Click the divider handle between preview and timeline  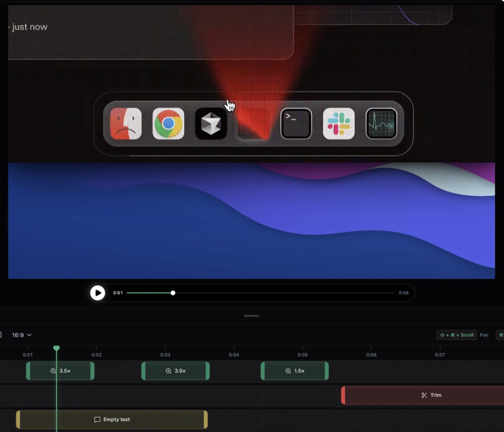click(x=251, y=316)
